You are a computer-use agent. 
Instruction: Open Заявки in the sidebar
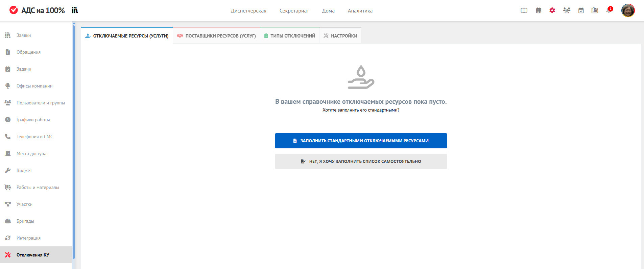(24, 35)
